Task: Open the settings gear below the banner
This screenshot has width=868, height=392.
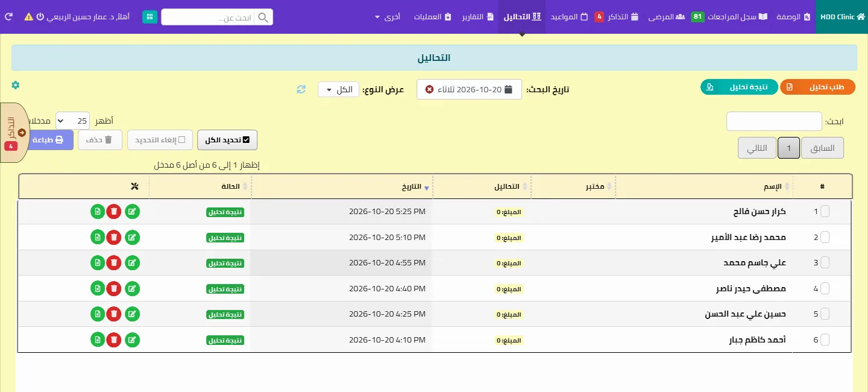Action: pos(16,85)
